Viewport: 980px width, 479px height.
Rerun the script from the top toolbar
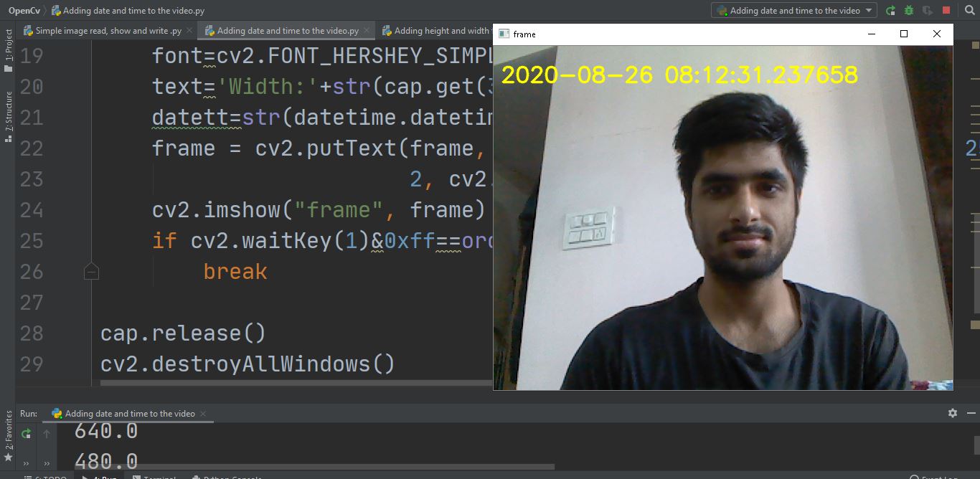pyautogui.click(x=891, y=11)
